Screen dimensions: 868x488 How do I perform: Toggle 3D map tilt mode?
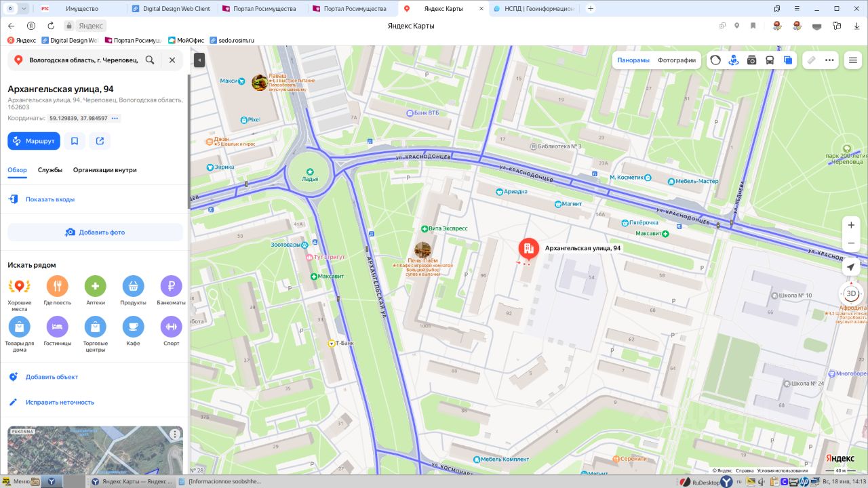click(x=851, y=293)
